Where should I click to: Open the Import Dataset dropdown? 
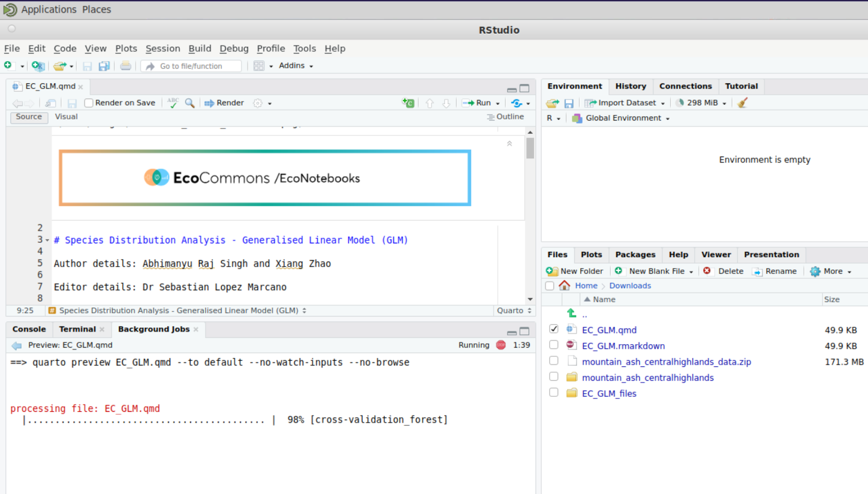pos(625,103)
